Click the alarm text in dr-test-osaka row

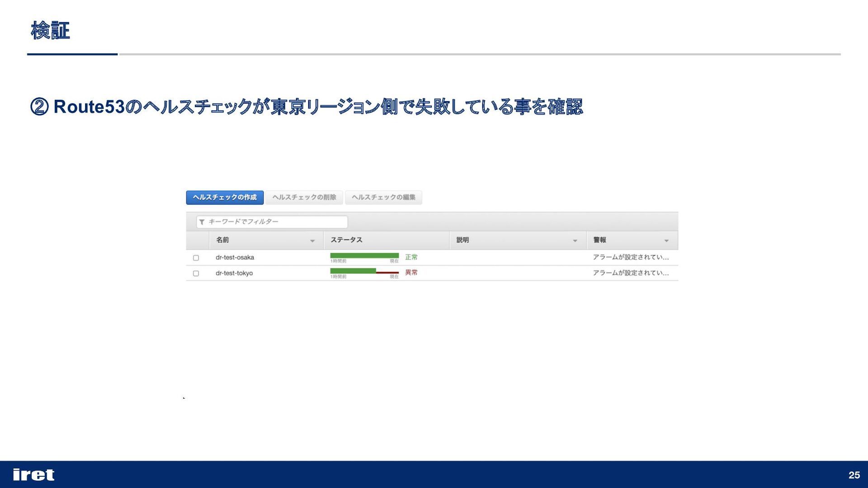631,257
